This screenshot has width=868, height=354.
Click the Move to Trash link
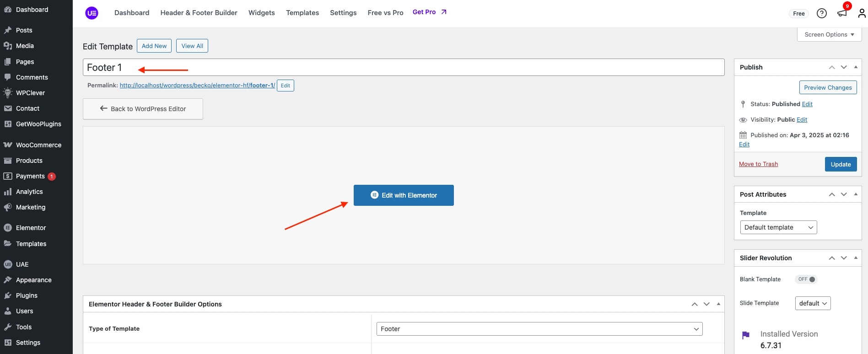(x=758, y=164)
